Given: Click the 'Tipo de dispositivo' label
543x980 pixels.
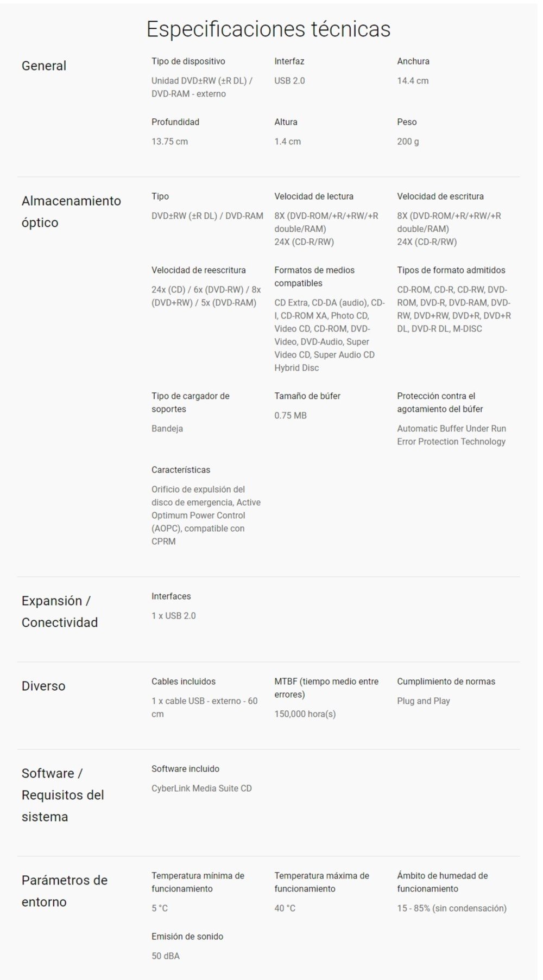Looking at the screenshot, I should [188, 61].
